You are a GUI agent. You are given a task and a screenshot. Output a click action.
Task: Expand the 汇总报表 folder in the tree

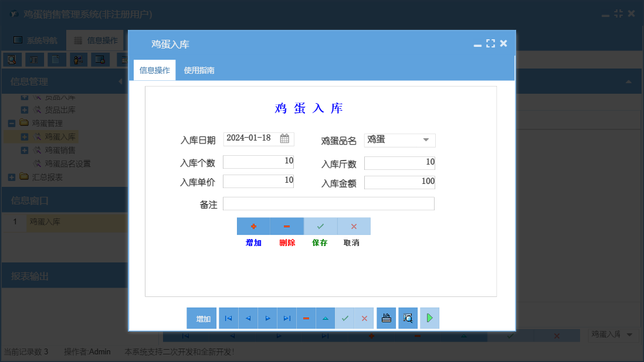tap(13, 177)
